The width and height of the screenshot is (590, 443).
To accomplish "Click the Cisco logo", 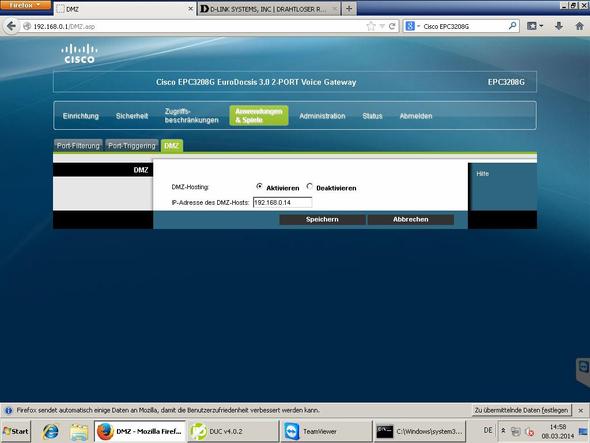I will pos(79,54).
